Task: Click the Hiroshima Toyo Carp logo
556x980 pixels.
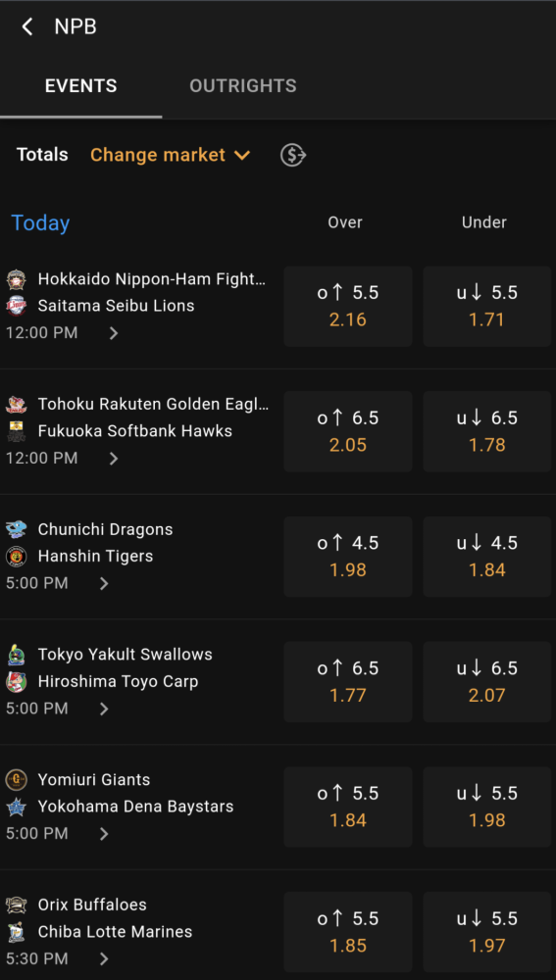Action: tap(17, 681)
